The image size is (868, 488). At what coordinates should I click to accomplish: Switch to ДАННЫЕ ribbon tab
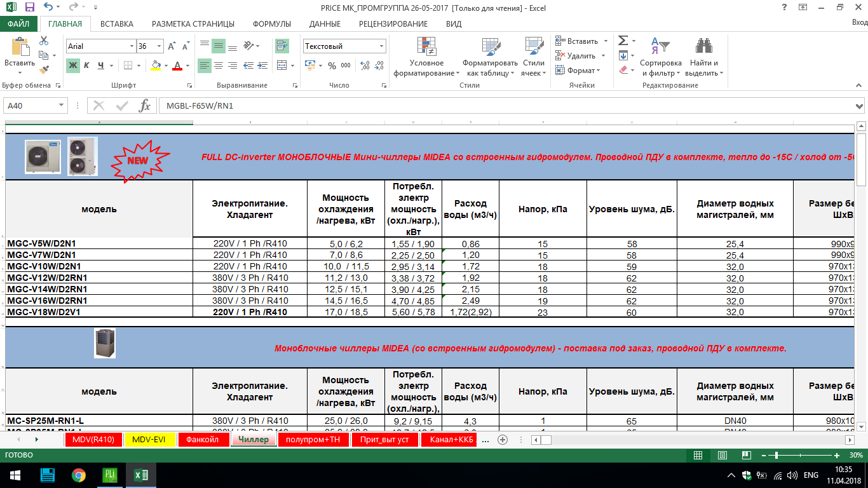[325, 24]
